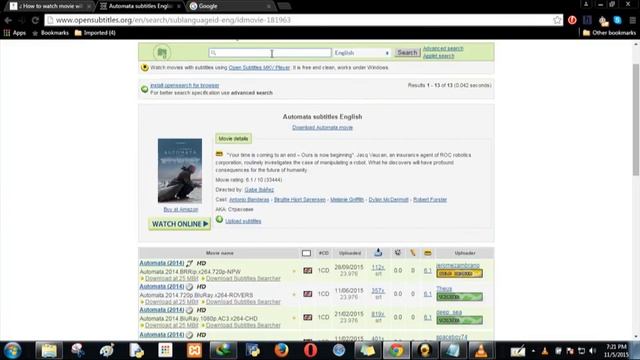Open the Applet search link
The width and height of the screenshot is (640, 360).
click(438, 56)
